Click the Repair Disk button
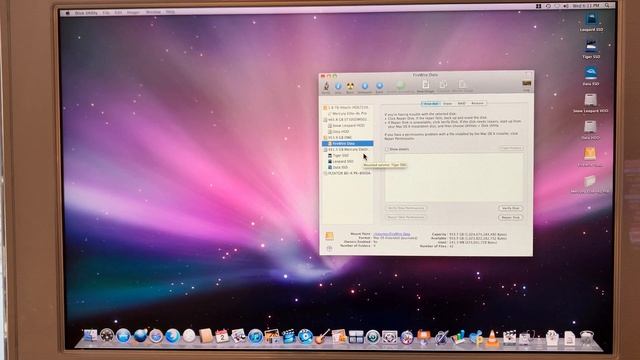The height and width of the screenshot is (360, 640). tap(510, 218)
